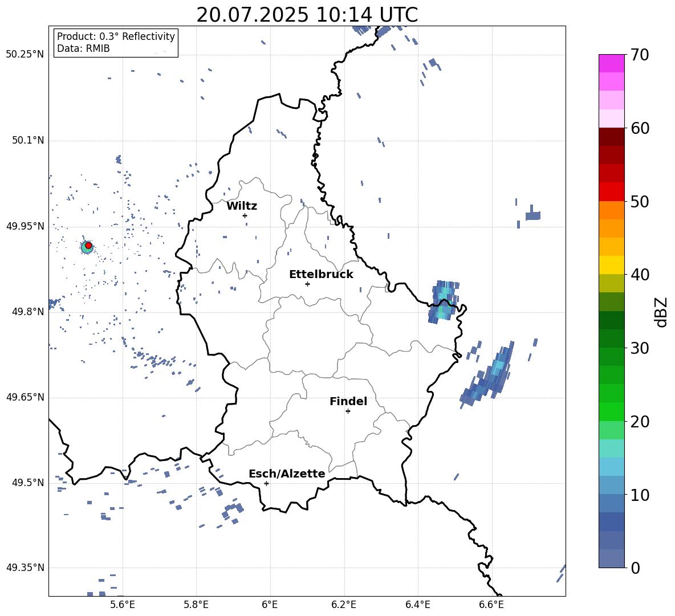Click the Ettelbruck city label
The width and height of the screenshot is (675, 616).
point(321,275)
